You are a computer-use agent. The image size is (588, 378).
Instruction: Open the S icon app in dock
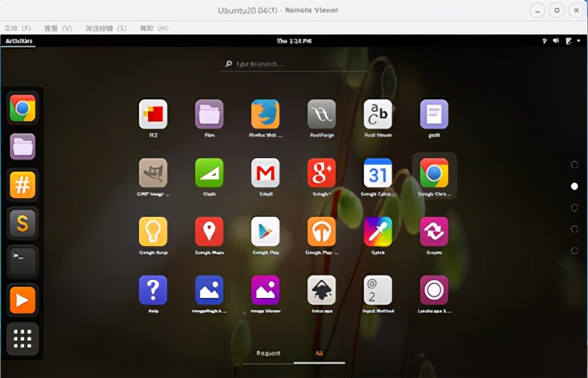coord(23,223)
